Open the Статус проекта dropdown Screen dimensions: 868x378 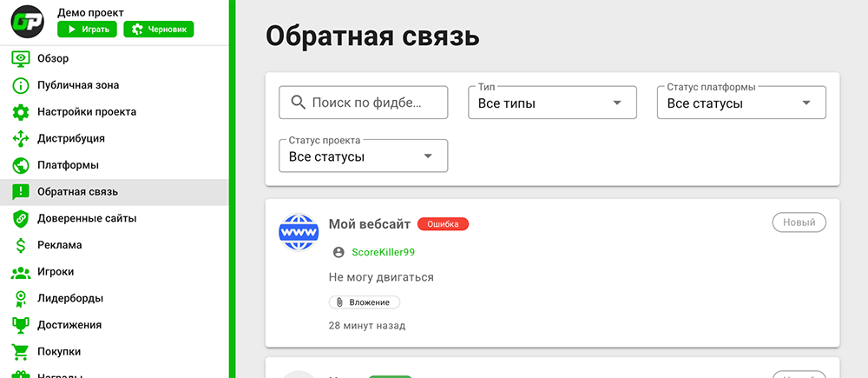[x=363, y=156]
